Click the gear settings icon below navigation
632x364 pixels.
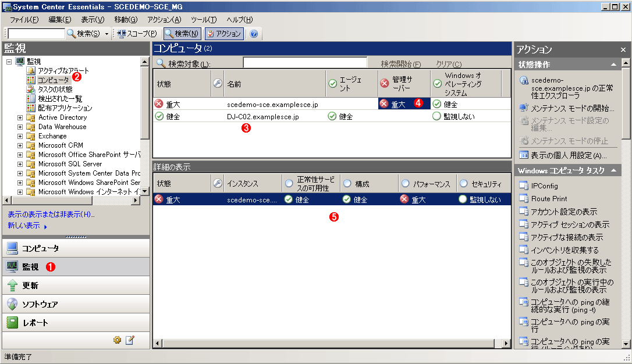click(118, 340)
